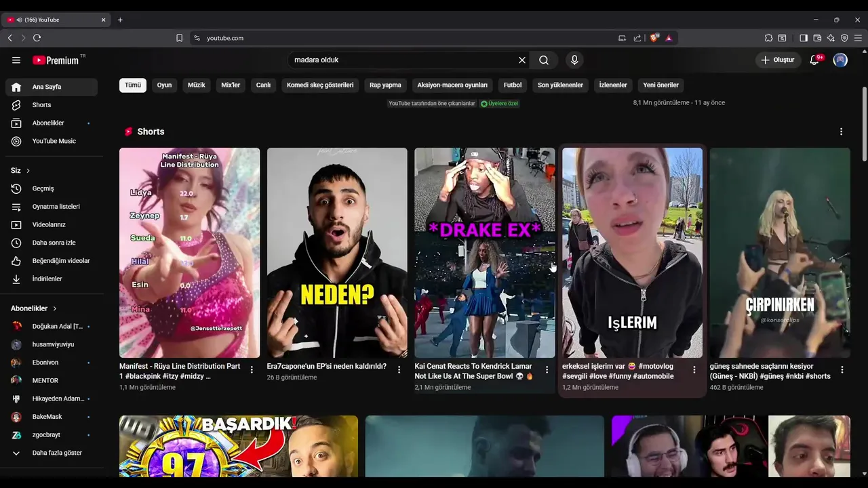Open Geçmiş history page
This screenshot has height=488, width=868.
coord(52,188)
